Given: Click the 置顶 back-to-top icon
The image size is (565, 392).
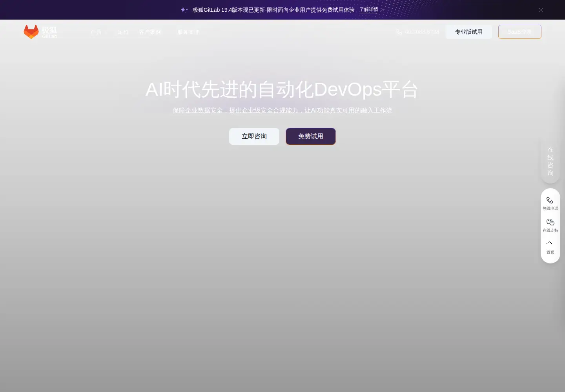Looking at the screenshot, I should click(550, 243).
